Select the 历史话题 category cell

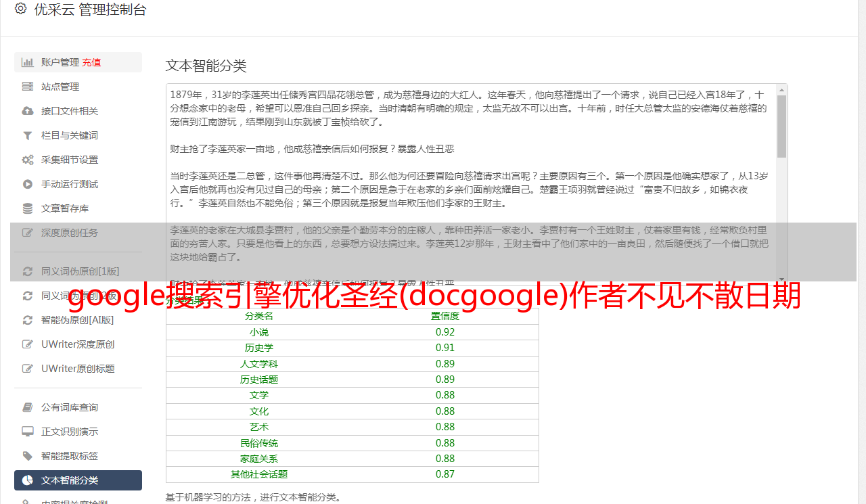pos(259,380)
